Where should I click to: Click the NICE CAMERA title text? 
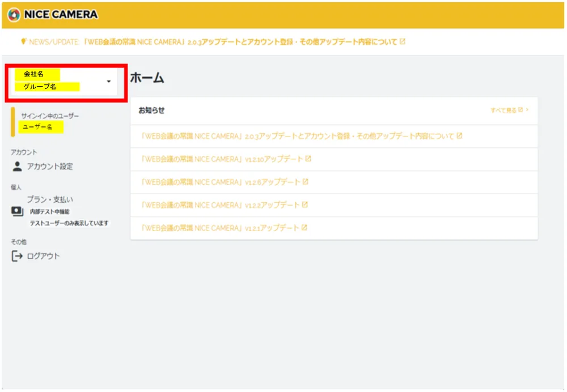click(x=61, y=15)
